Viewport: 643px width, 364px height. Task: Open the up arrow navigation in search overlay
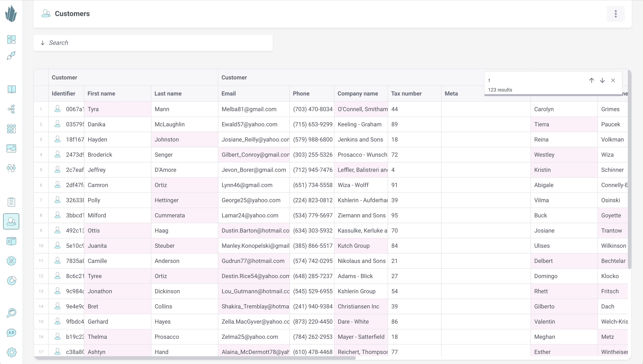tap(592, 80)
